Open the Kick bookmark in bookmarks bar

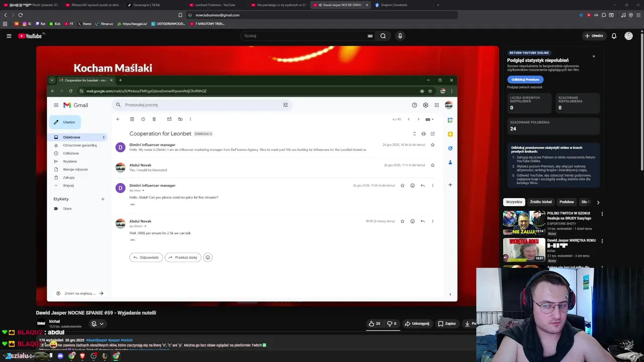55,24
